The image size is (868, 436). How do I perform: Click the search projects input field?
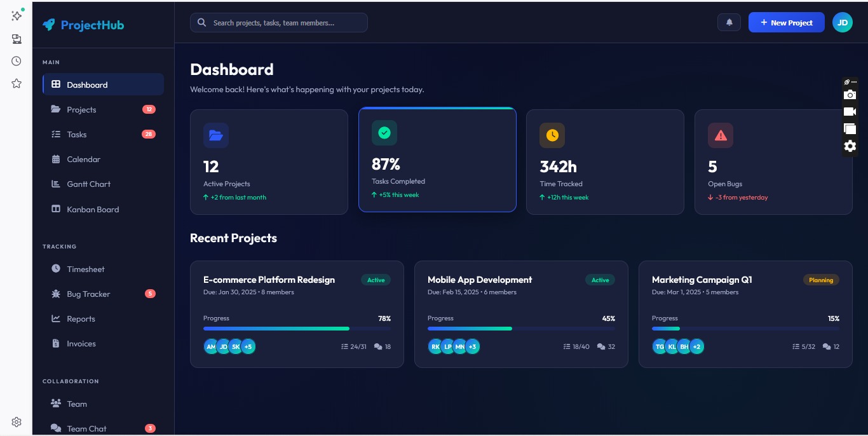tap(280, 23)
